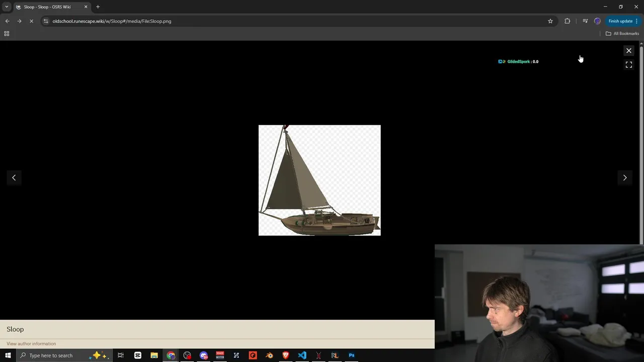Open All Bookmarks folder

[x=622, y=34]
